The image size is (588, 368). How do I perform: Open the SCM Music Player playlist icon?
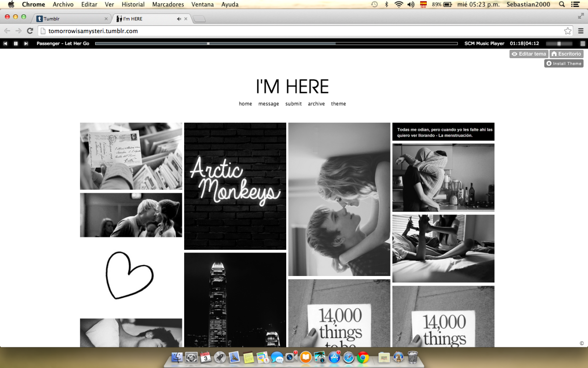pyautogui.click(x=583, y=44)
